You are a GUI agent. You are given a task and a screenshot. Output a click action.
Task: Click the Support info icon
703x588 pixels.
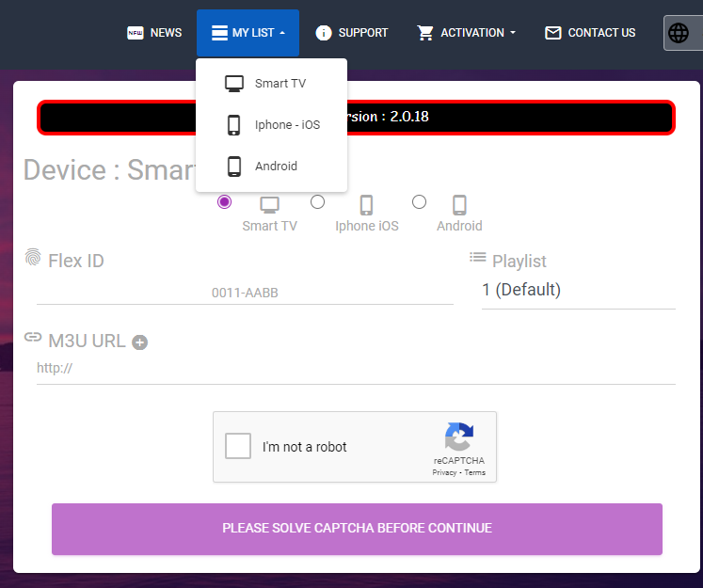[x=324, y=33]
